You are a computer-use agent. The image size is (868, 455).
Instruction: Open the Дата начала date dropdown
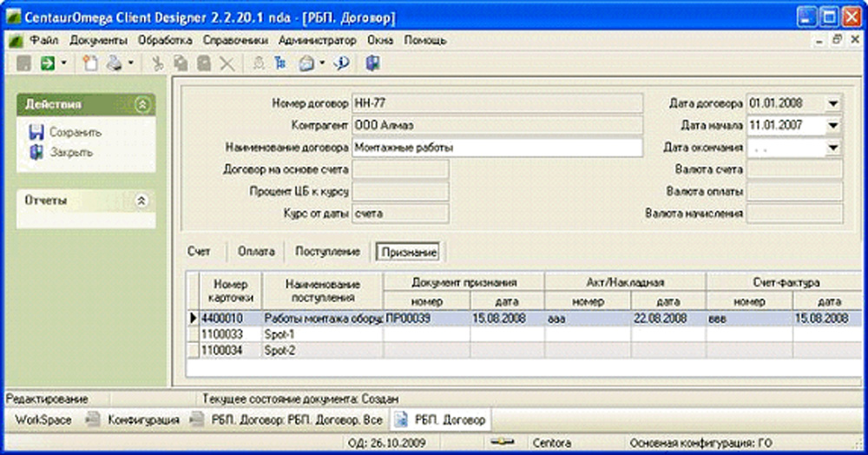(x=833, y=126)
